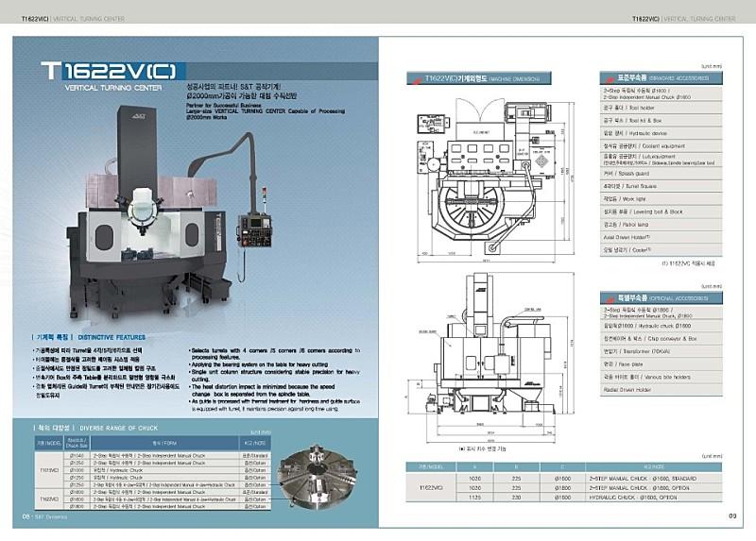Click the 'Coolant equipment' accessory row
This screenshot has height=541, width=756.
(661, 146)
